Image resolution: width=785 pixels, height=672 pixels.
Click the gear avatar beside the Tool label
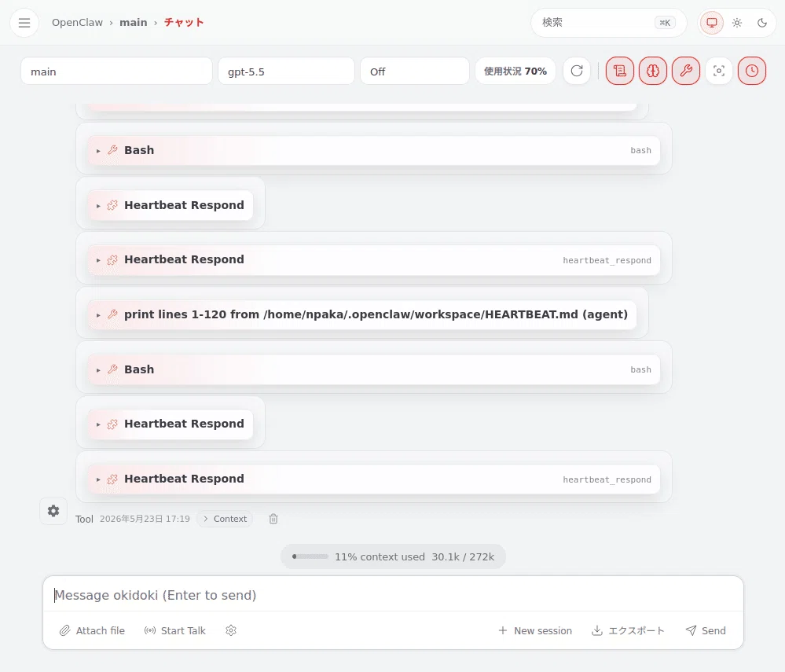(53, 511)
